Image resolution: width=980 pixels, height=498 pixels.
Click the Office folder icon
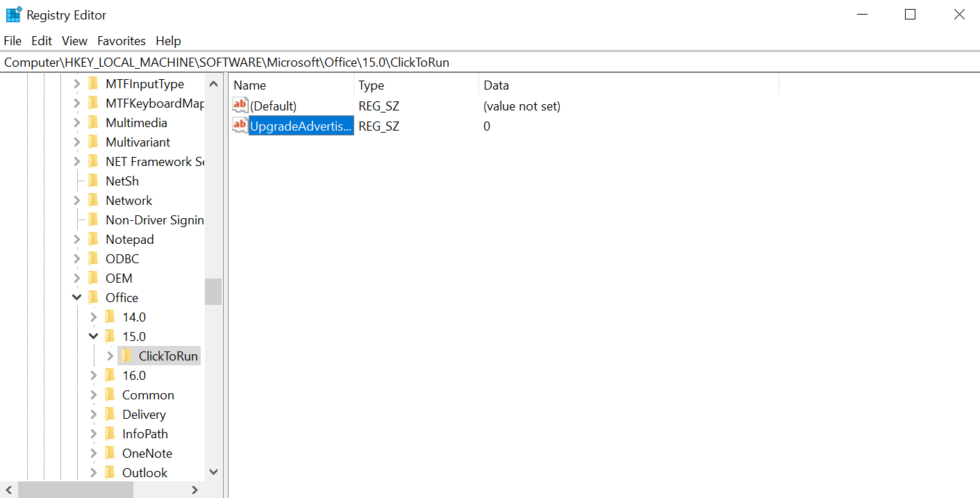coord(93,298)
